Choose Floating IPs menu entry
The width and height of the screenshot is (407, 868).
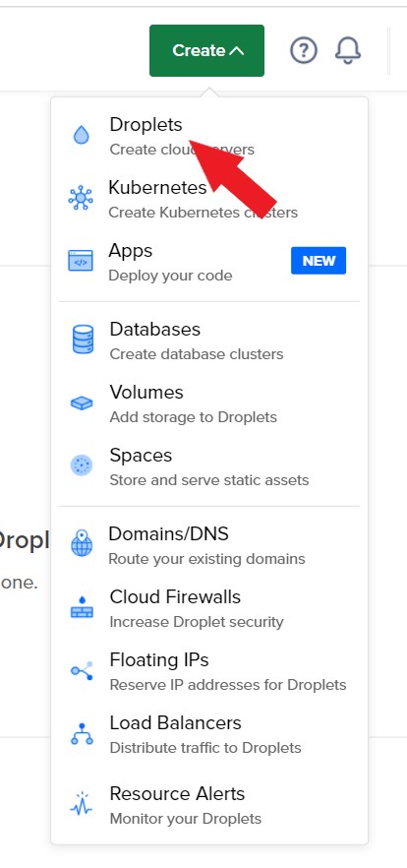[209, 671]
